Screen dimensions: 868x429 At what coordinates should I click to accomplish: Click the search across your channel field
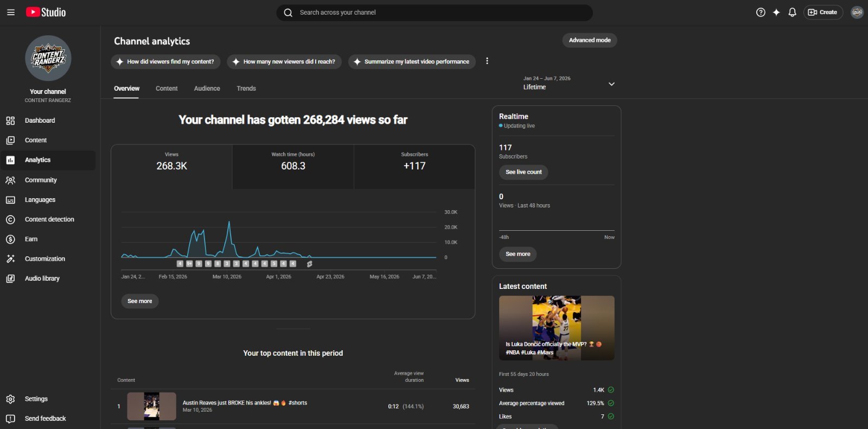coord(435,12)
